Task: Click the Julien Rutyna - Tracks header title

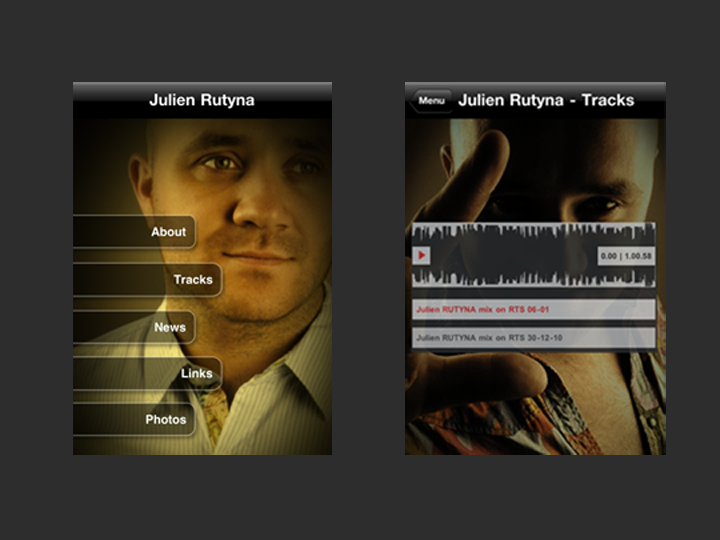Action: pyautogui.click(x=546, y=100)
